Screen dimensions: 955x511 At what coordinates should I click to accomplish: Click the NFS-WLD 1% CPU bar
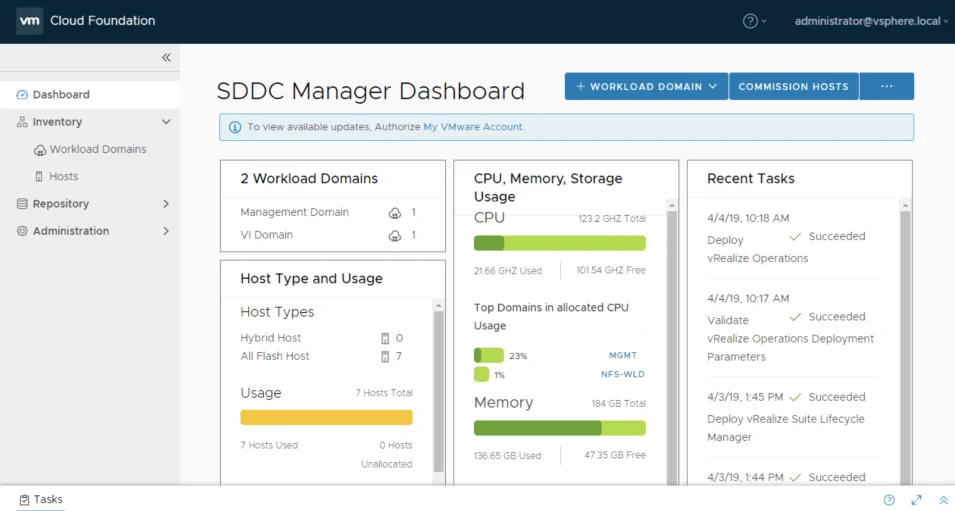tap(481, 375)
